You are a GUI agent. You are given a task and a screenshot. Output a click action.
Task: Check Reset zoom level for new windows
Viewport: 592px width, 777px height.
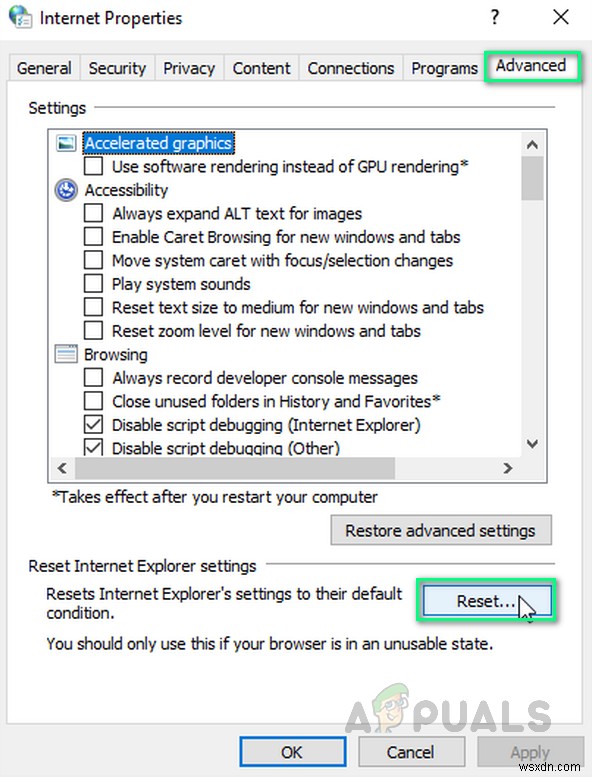pyautogui.click(x=93, y=331)
